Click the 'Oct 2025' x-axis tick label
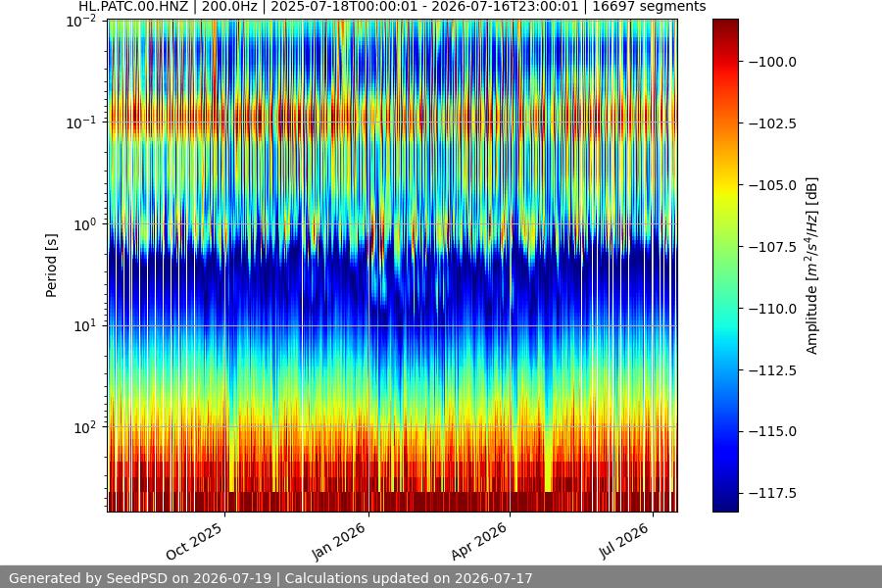 tap(195, 541)
